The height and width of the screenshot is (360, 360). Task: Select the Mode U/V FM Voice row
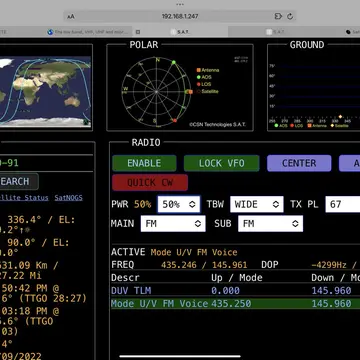pos(235,304)
